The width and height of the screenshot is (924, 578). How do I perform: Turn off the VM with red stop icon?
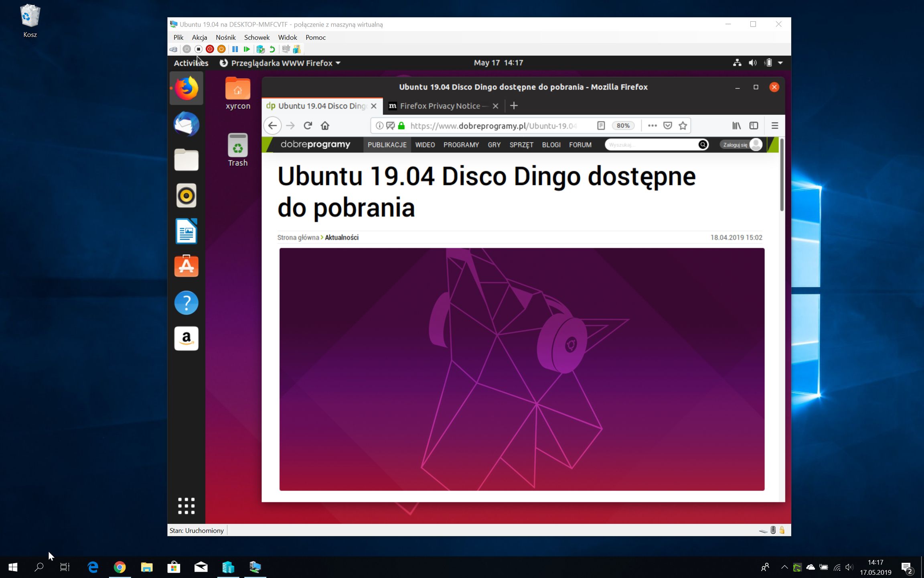coord(210,49)
